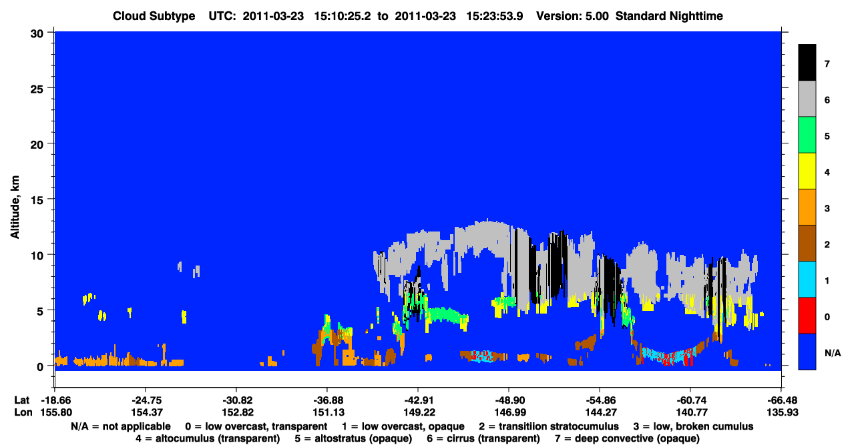Screen dimensions: 868x445
Task: Click latitude value '-36.88'
Action: [327, 400]
